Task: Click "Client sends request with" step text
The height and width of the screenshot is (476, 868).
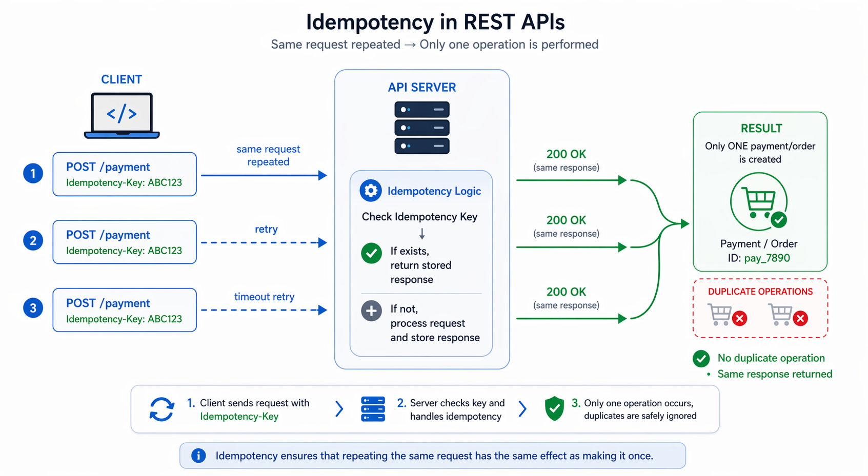Action: (x=254, y=403)
